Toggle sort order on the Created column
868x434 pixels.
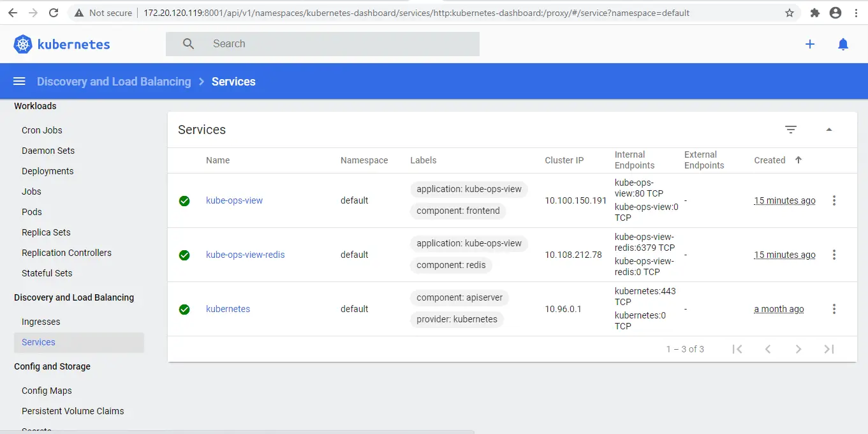pyautogui.click(x=798, y=160)
